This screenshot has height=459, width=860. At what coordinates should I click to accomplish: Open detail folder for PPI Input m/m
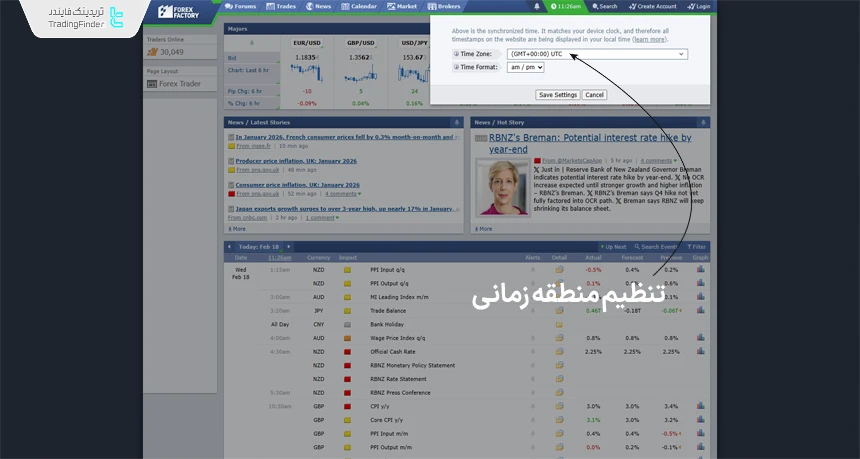559,433
